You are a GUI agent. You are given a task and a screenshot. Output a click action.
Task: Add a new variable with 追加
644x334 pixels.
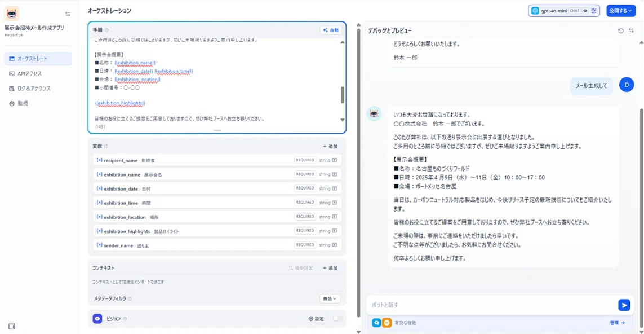(x=330, y=147)
